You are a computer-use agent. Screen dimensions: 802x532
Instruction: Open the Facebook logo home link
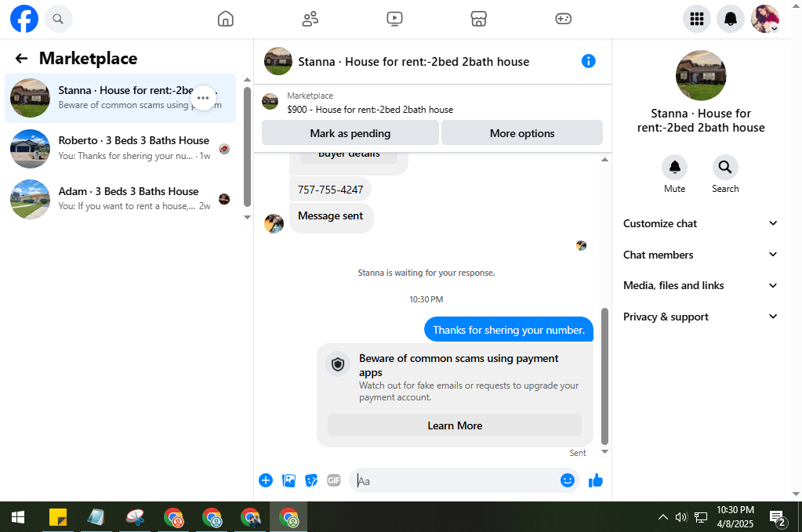click(24, 19)
